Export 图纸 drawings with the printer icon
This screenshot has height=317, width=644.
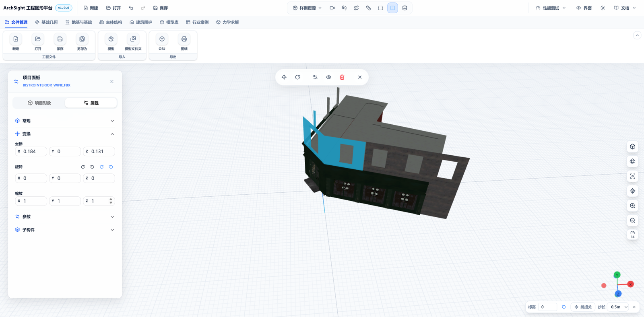[184, 39]
